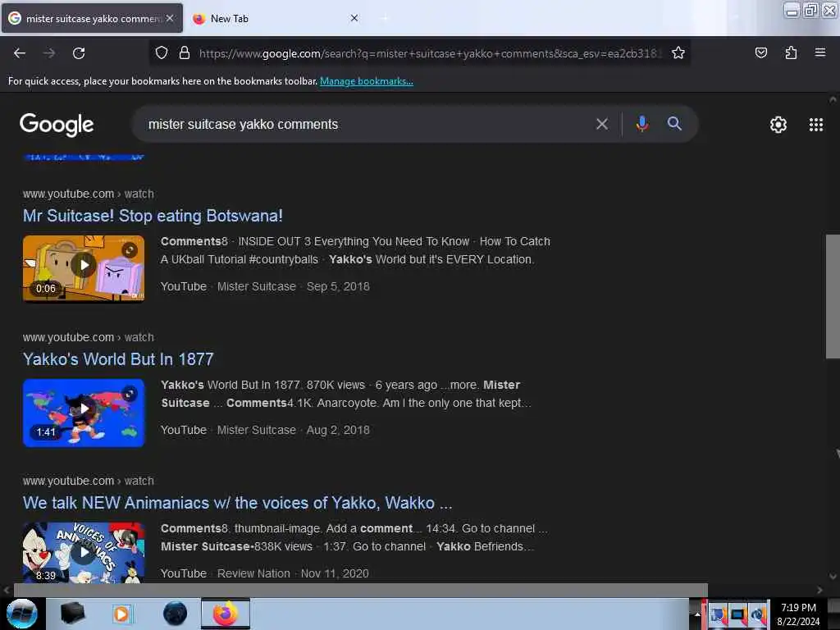Image resolution: width=840 pixels, height=630 pixels.
Task: Open the dark globe taskbar app
Action: (175, 614)
